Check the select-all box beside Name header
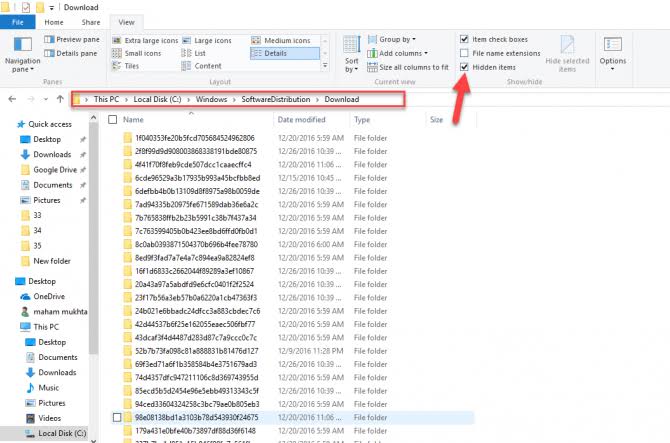Screen dimensions: 670x443 click(112, 120)
